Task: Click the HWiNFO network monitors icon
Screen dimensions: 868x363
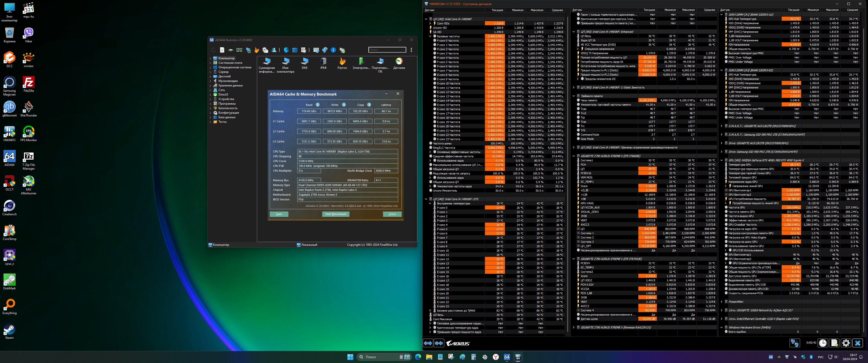Action: coord(795,343)
